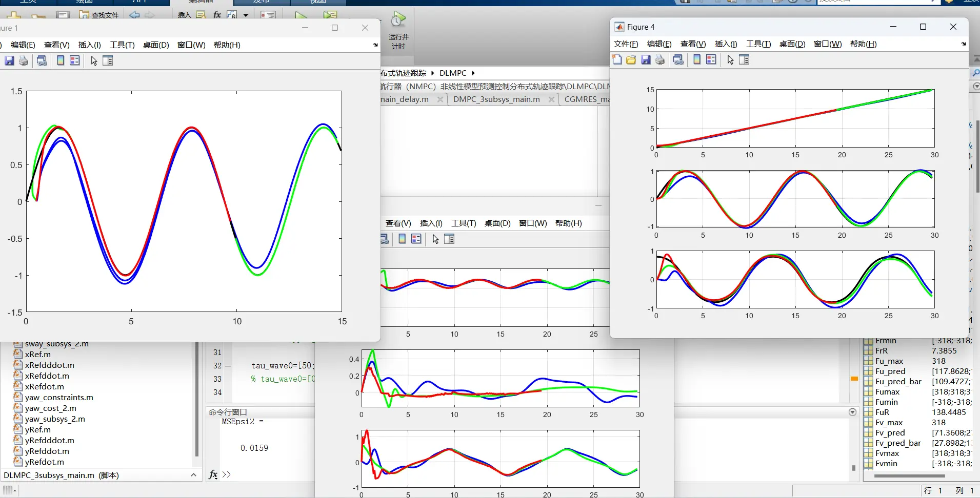
Task: Switch to main_delay.m editor tab
Action: pyautogui.click(x=405, y=99)
